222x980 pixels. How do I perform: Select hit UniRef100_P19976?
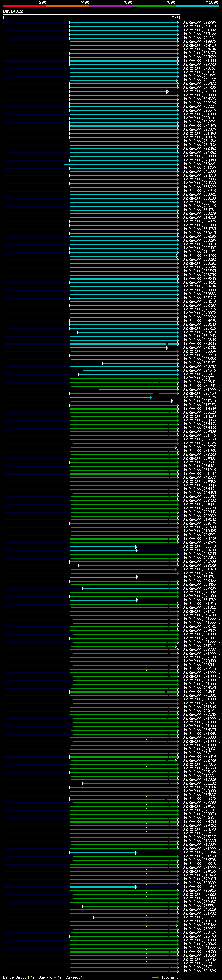pos(199,41)
